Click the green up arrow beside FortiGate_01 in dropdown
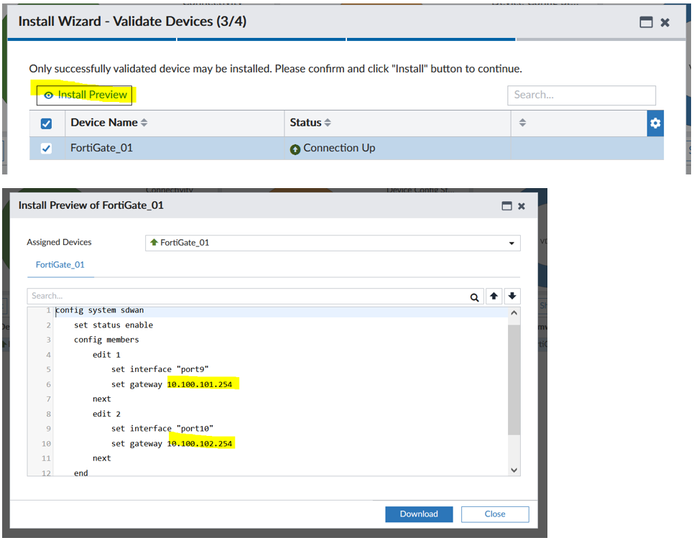The image size is (699, 540). (154, 242)
